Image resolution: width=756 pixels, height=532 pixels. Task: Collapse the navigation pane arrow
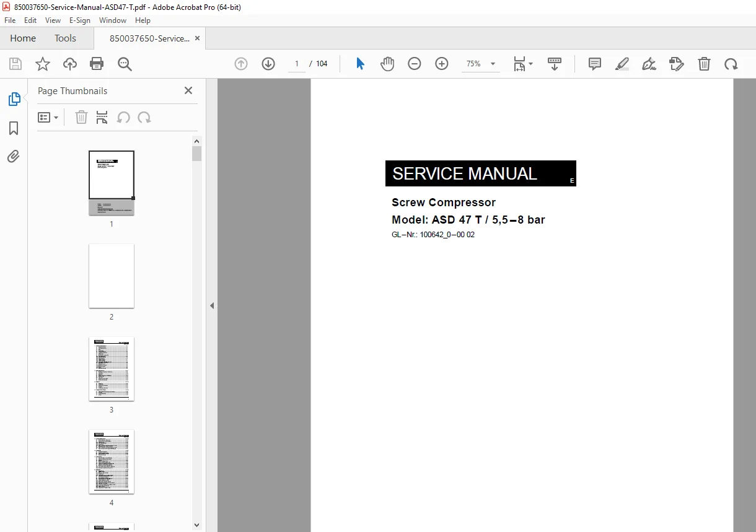(x=212, y=305)
